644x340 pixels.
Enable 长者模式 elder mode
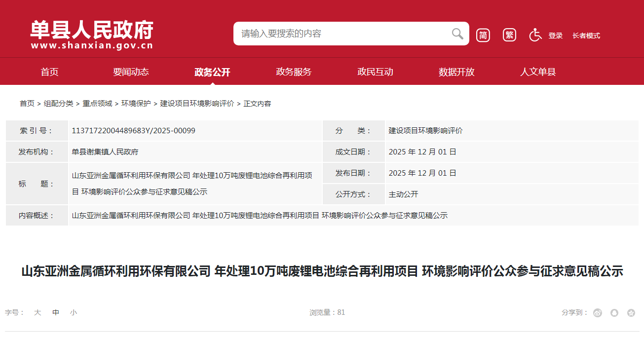click(586, 36)
